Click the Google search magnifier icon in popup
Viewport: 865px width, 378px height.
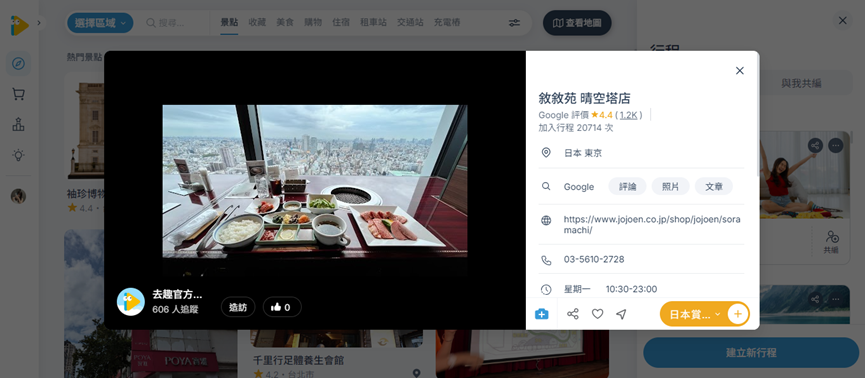[x=546, y=187]
